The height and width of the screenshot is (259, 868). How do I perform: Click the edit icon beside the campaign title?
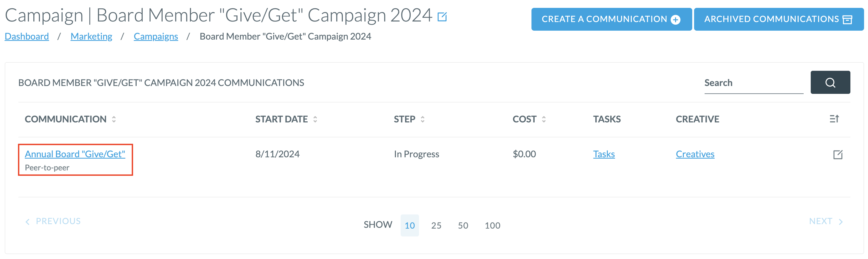[x=442, y=17]
